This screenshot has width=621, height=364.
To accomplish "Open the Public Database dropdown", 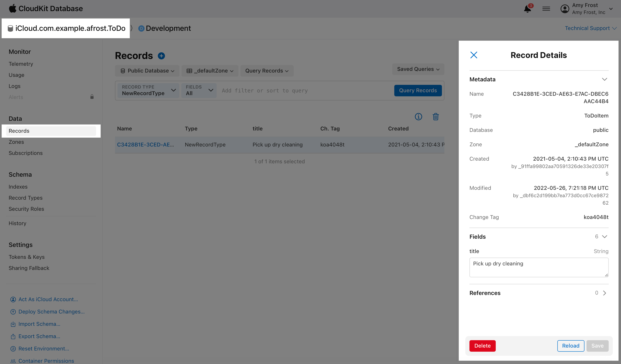I will [147, 71].
